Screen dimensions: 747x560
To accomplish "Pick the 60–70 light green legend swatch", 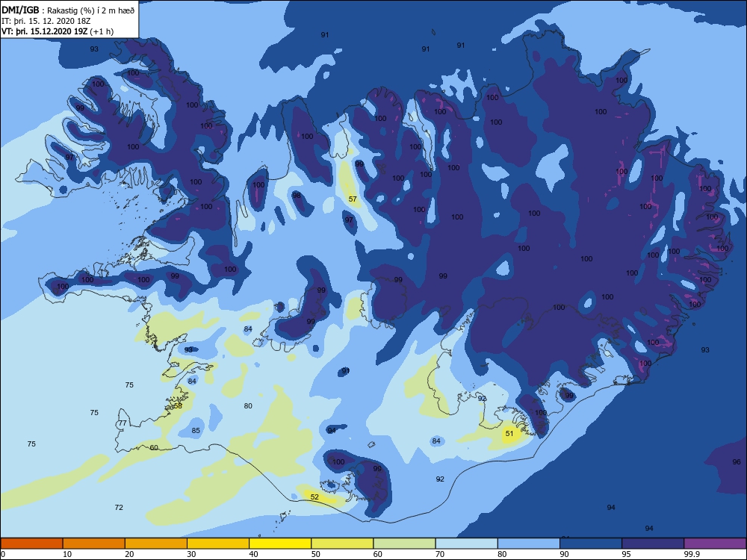I will [x=404, y=544].
